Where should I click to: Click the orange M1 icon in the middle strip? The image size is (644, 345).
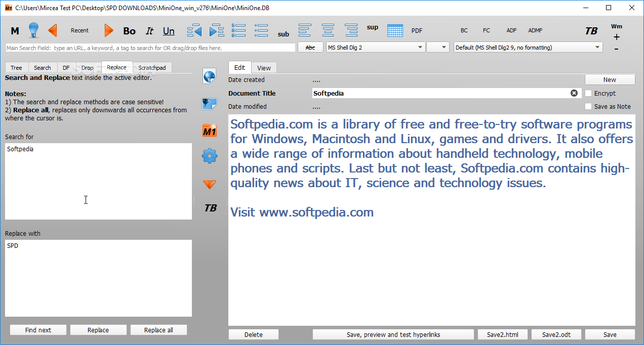(210, 131)
